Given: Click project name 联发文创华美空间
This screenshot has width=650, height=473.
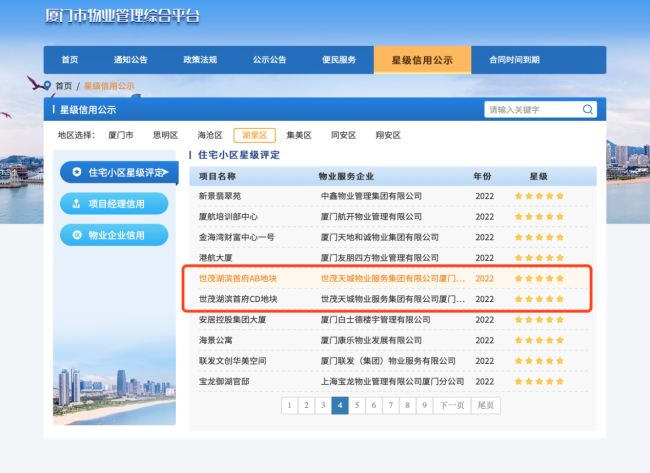Looking at the screenshot, I should tap(232, 361).
